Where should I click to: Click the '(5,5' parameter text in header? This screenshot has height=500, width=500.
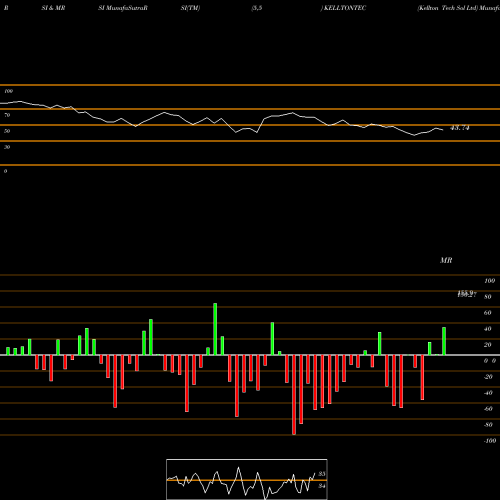point(257,8)
